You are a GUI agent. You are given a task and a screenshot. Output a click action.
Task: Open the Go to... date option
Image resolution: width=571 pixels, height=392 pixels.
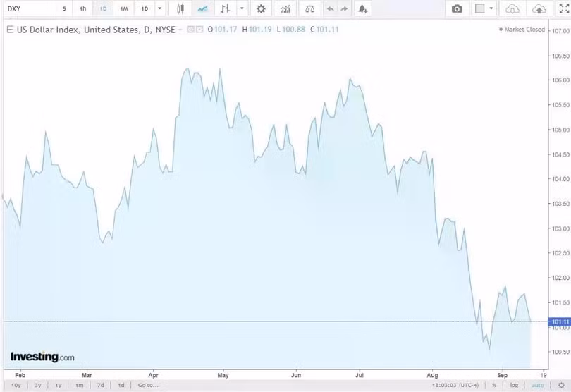click(x=148, y=385)
